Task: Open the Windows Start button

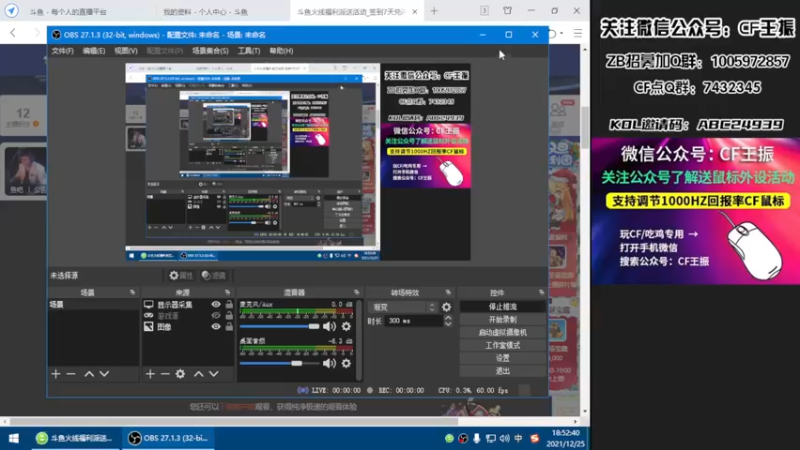Action: point(14,438)
